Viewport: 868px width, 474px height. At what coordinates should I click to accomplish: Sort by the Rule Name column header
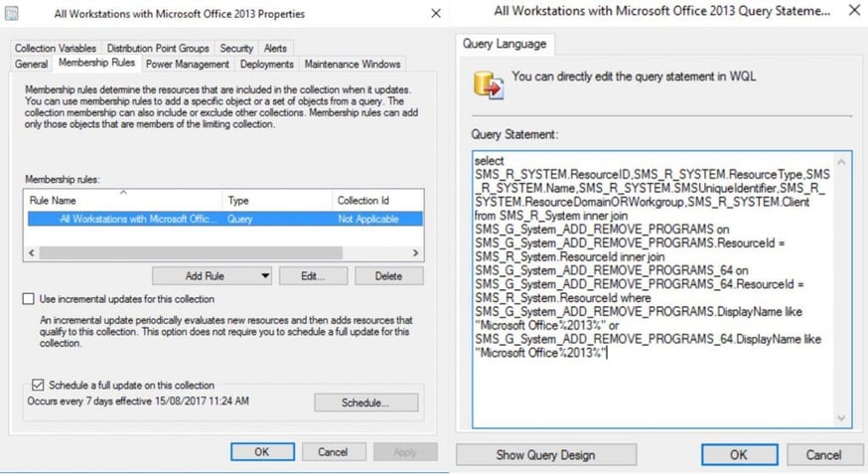click(123, 201)
